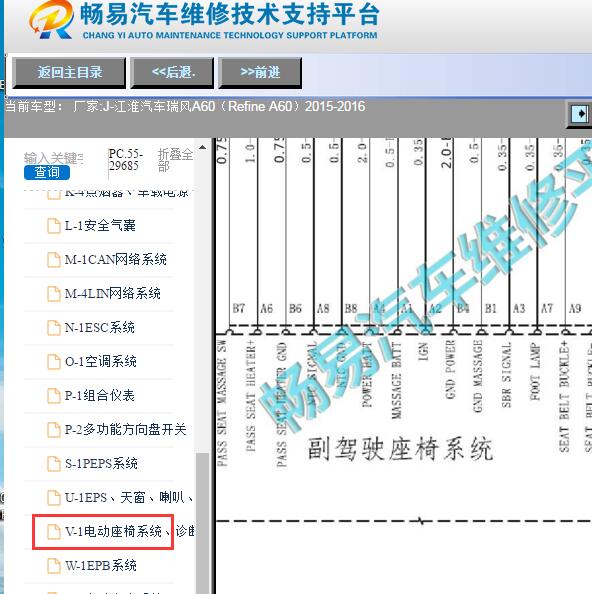The width and height of the screenshot is (592, 594).
Task: Click connector pin label A9
Action: click(575, 309)
